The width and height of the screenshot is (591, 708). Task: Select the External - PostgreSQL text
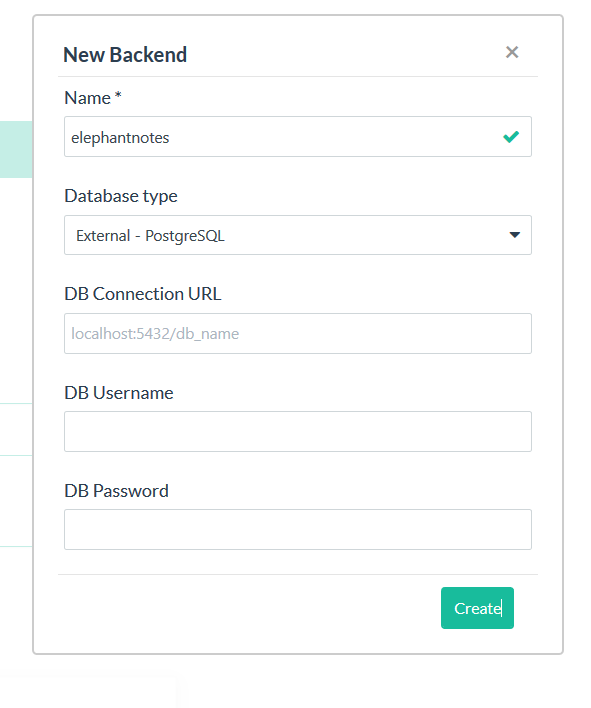pyautogui.click(x=150, y=236)
